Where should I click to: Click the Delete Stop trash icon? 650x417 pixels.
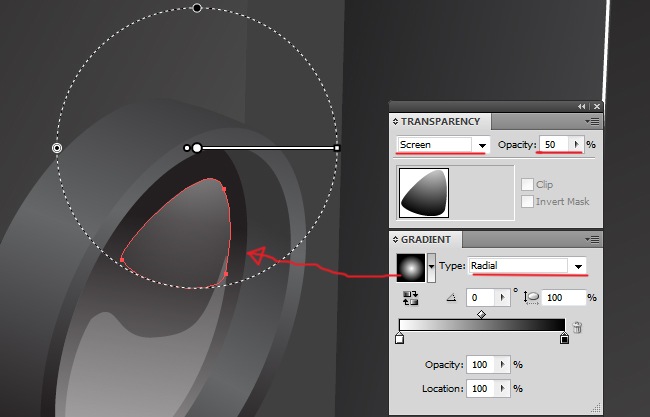(x=577, y=327)
